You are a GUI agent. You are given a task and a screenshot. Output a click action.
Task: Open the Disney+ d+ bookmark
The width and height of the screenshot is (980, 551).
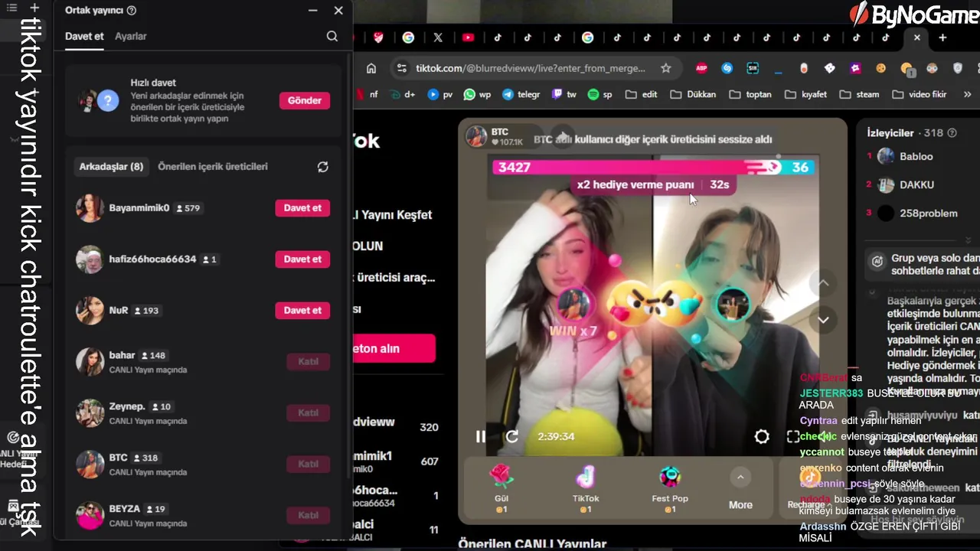(402, 95)
